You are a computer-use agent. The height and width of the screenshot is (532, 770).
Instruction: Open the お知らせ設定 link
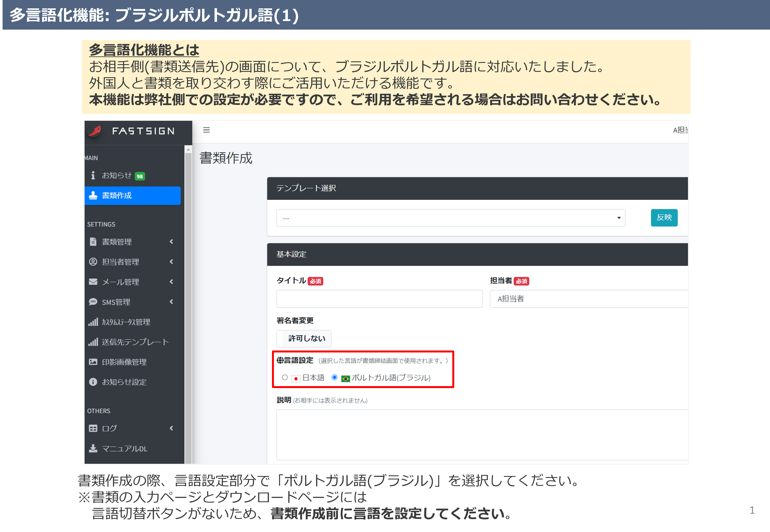[124, 382]
